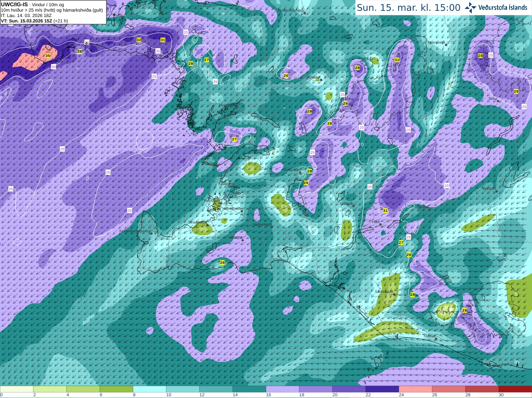Click the Bláfjöll station label

[x=236, y=238]
